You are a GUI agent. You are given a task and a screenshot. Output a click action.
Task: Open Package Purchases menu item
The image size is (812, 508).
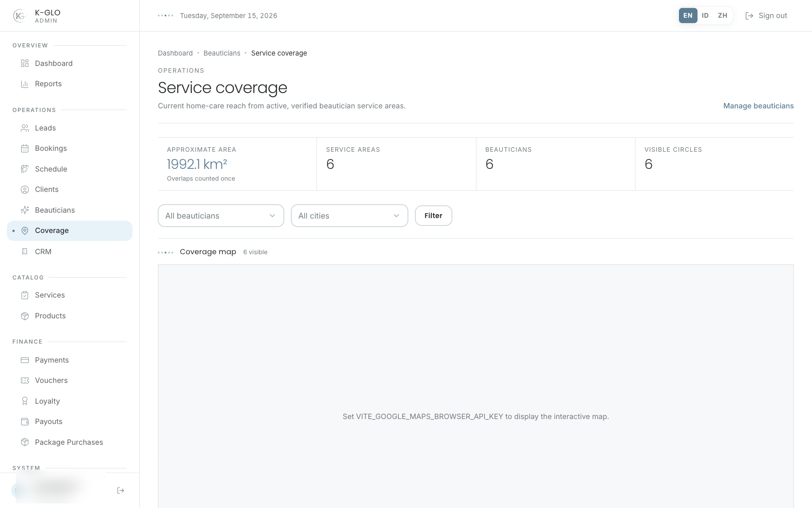[x=69, y=442]
